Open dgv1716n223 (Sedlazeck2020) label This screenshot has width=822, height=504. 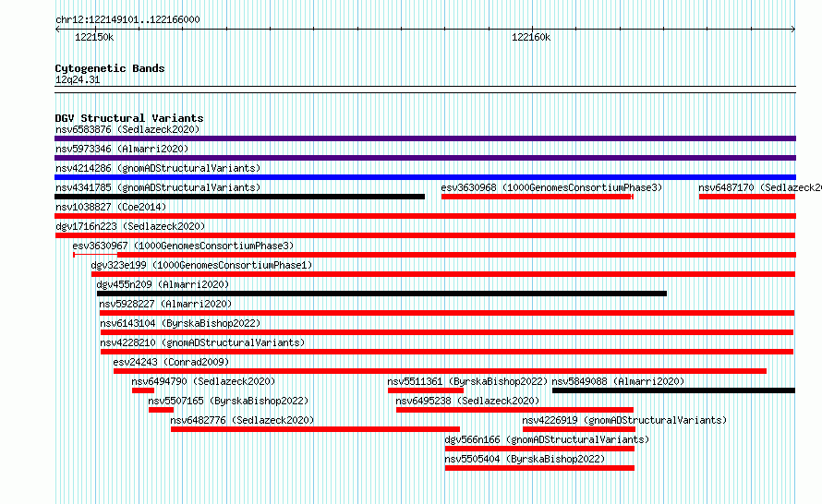(130, 226)
